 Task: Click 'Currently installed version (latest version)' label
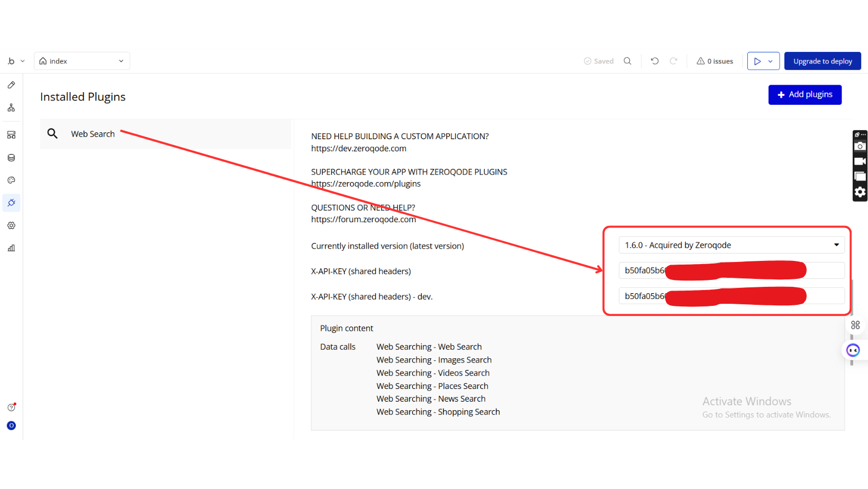click(x=387, y=246)
